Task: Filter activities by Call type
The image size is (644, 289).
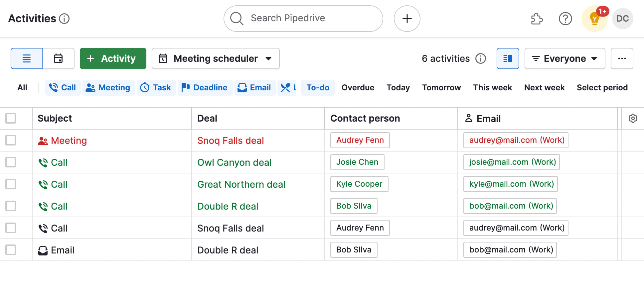Action: (x=63, y=88)
